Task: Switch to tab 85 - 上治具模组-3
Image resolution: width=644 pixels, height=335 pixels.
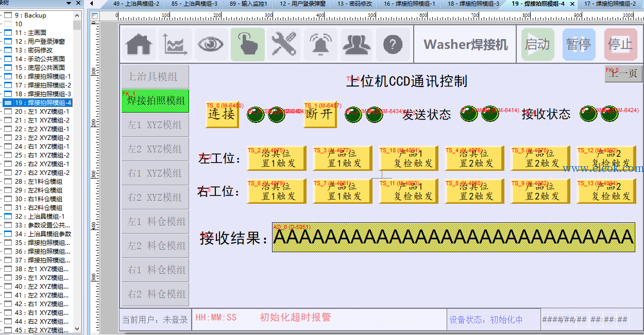Action: pyautogui.click(x=194, y=4)
